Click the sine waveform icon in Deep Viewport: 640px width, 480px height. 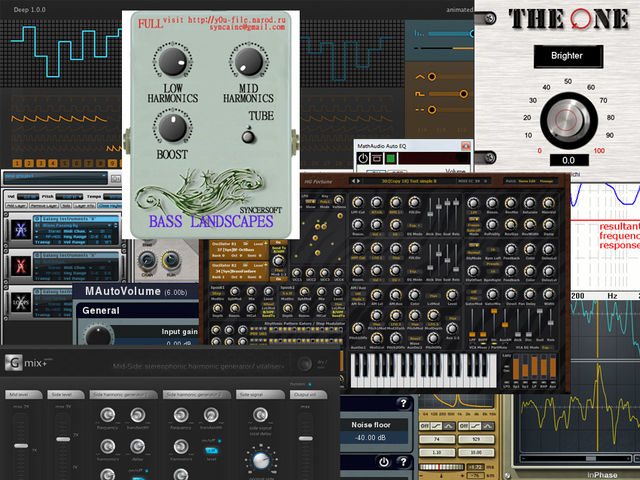click(x=420, y=77)
